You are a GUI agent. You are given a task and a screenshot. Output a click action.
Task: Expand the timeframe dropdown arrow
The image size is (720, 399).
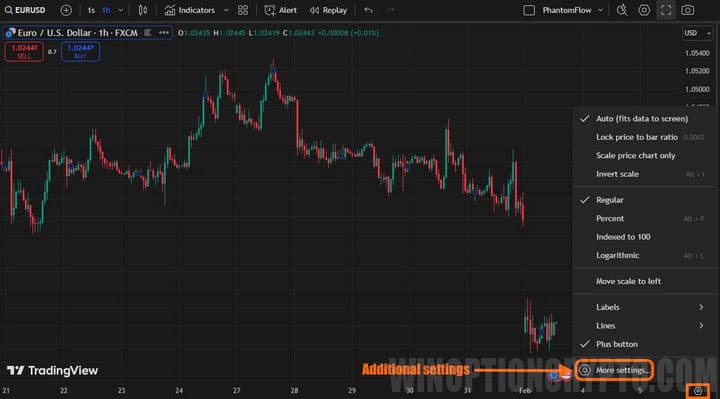coord(121,10)
